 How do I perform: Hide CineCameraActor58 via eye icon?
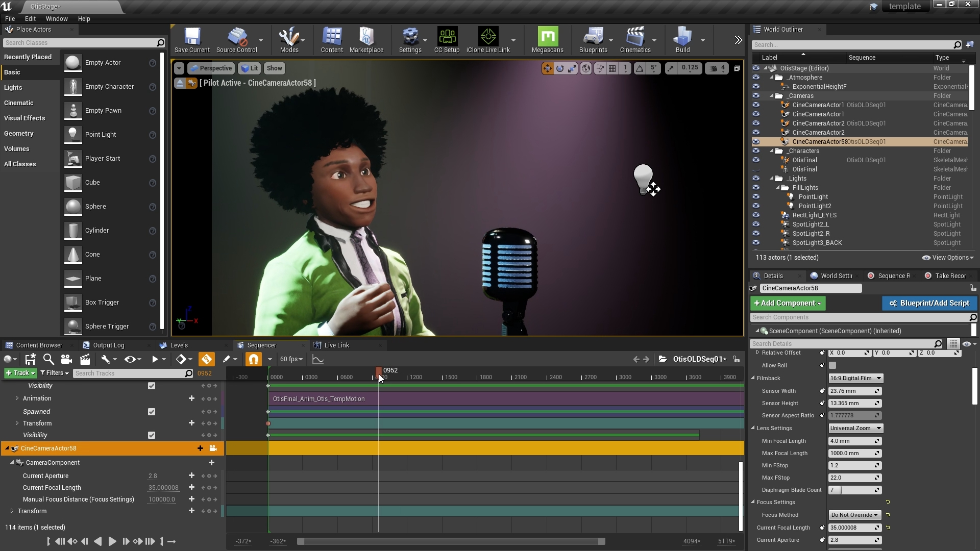pos(756,142)
